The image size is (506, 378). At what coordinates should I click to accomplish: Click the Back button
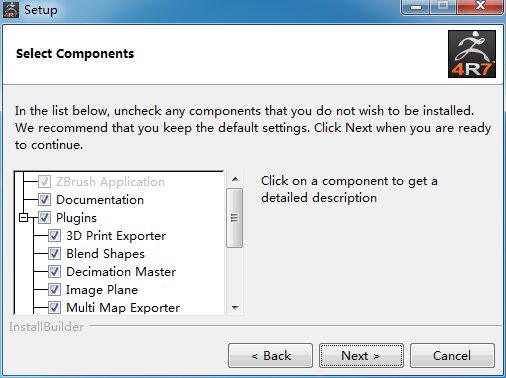tap(270, 356)
